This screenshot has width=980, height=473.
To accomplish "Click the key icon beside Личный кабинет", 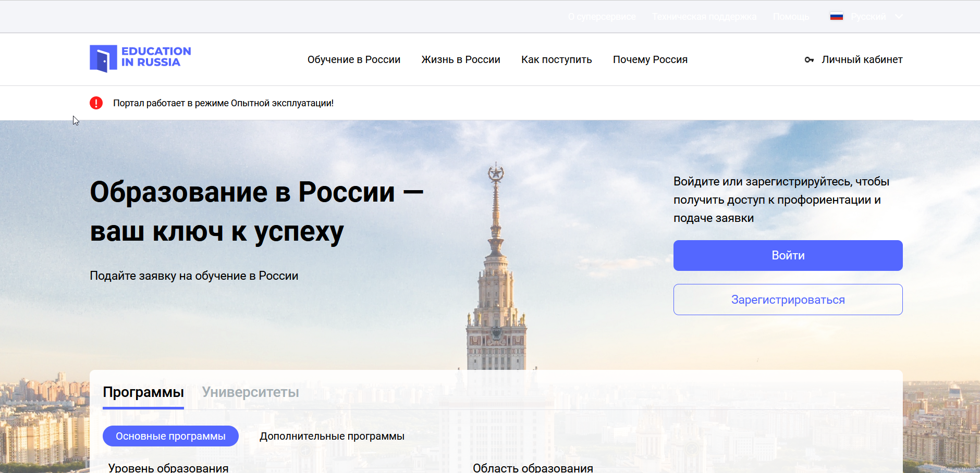I will (809, 60).
